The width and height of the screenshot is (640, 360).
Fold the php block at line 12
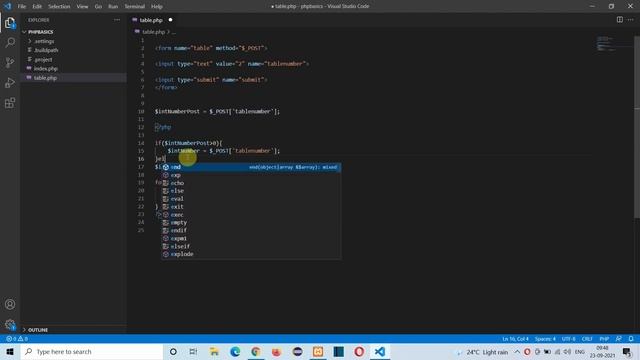pyautogui.click(x=158, y=127)
